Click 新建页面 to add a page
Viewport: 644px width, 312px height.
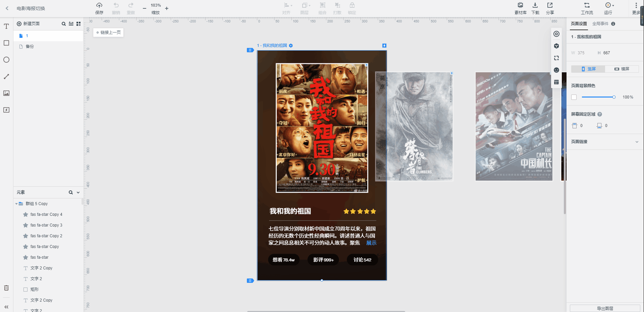(28, 24)
